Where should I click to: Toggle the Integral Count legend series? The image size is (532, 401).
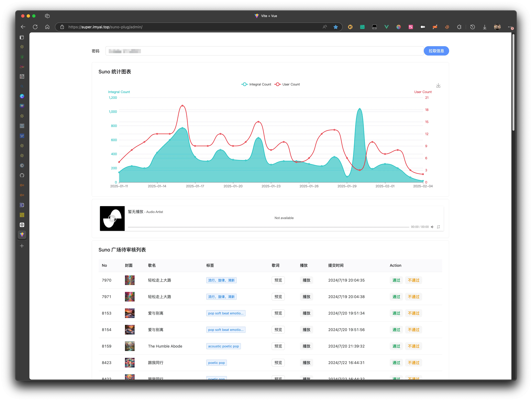(256, 84)
